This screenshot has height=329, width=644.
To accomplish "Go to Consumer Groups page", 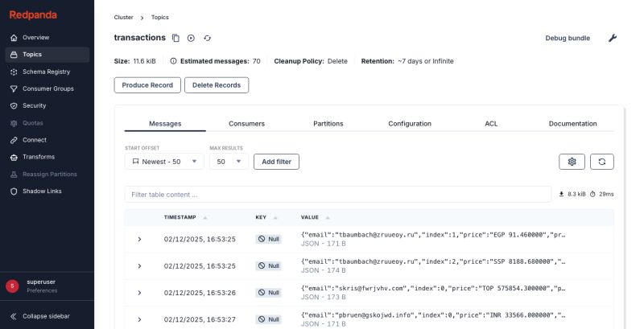I will 47,88.
